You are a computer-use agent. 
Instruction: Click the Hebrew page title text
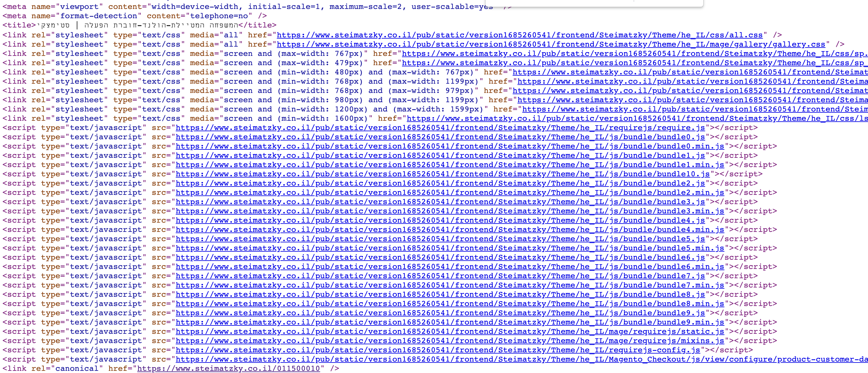coord(137,25)
